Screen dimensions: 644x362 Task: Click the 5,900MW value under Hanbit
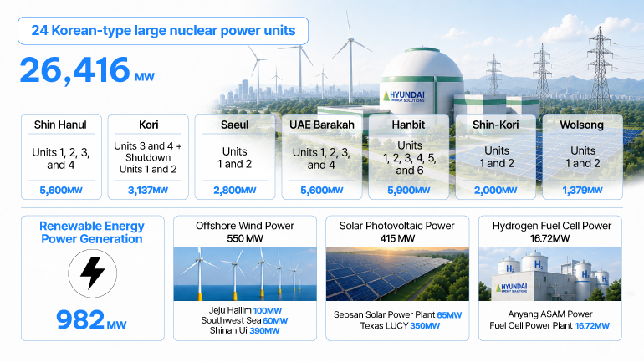point(409,191)
